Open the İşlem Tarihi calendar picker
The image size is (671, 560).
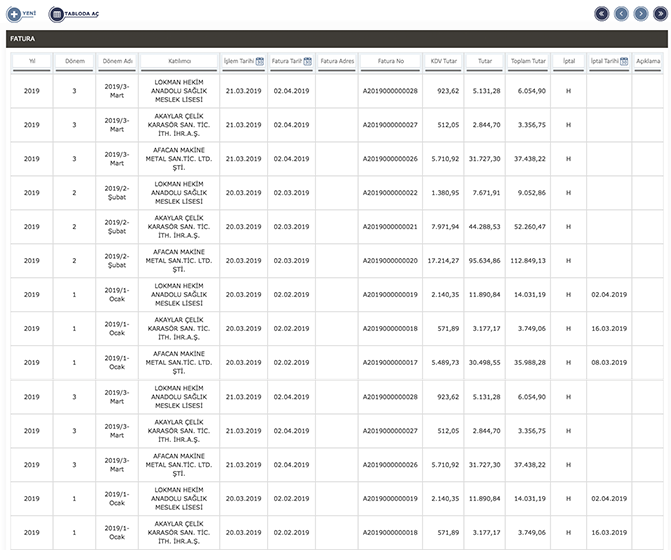[260, 61]
